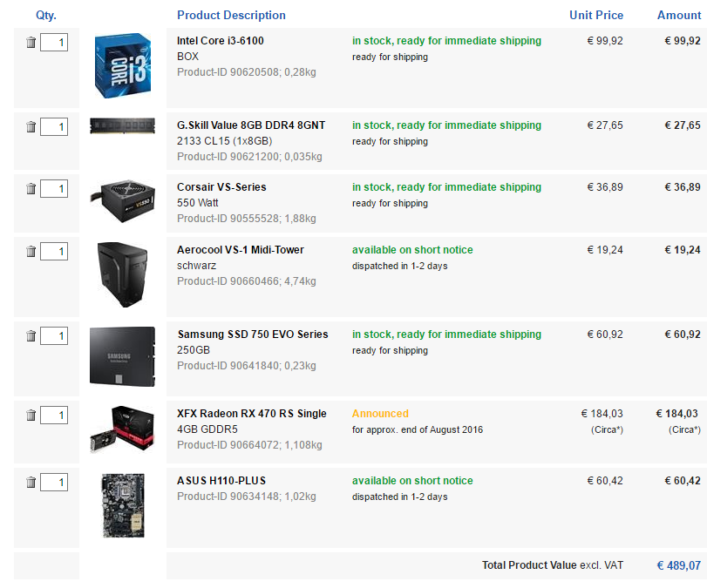Delete ASUS H110-PLUS using trash icon
This screenshot has height=588, width=707.
31,482
